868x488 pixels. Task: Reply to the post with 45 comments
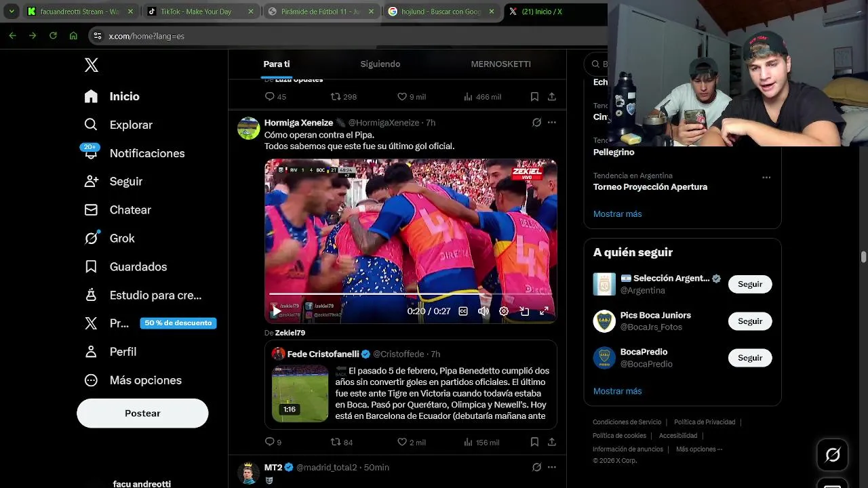pyautogui.click(x=275, y=97)
